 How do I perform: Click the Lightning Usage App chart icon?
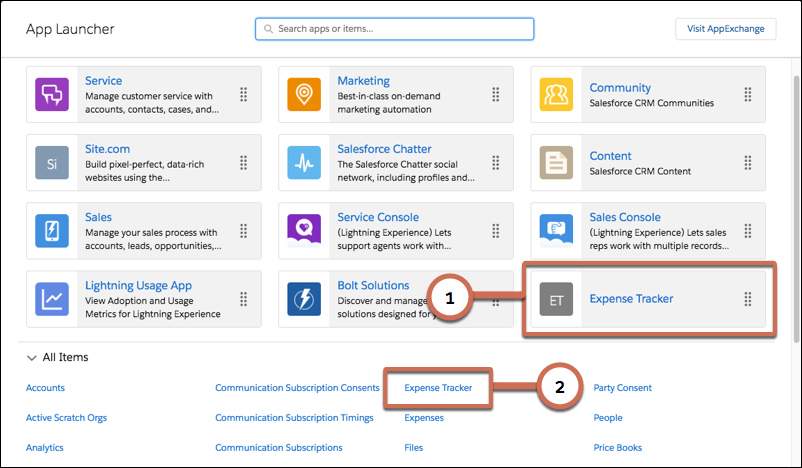coord(52,299)
